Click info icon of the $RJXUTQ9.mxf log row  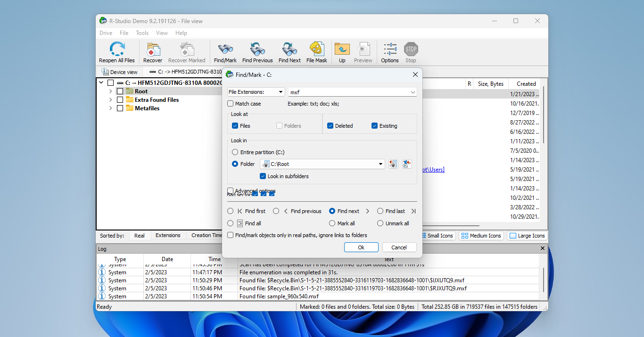point(101,288)
